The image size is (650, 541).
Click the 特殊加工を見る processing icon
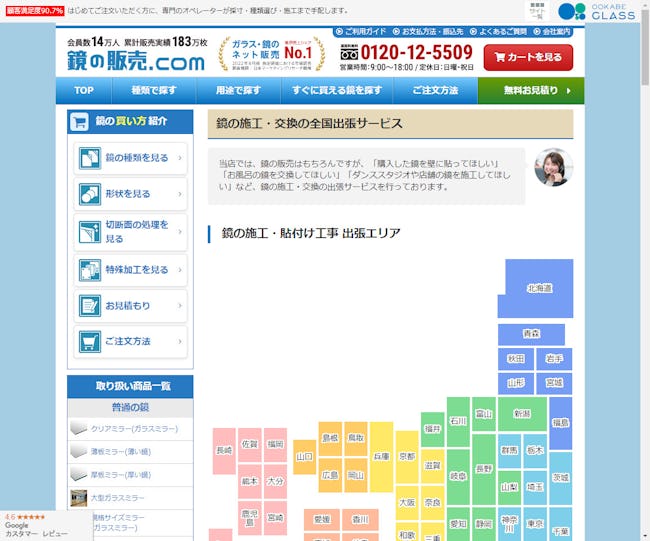click(90, 270)
